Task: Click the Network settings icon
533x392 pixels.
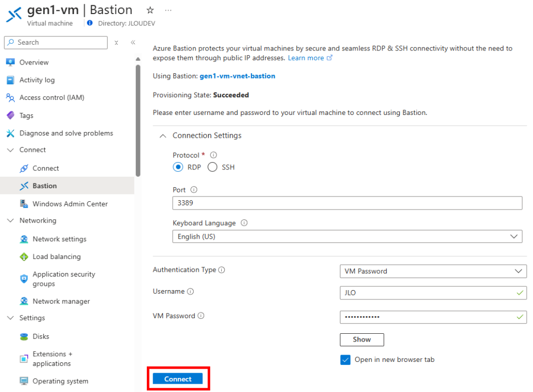Action: 24,239
